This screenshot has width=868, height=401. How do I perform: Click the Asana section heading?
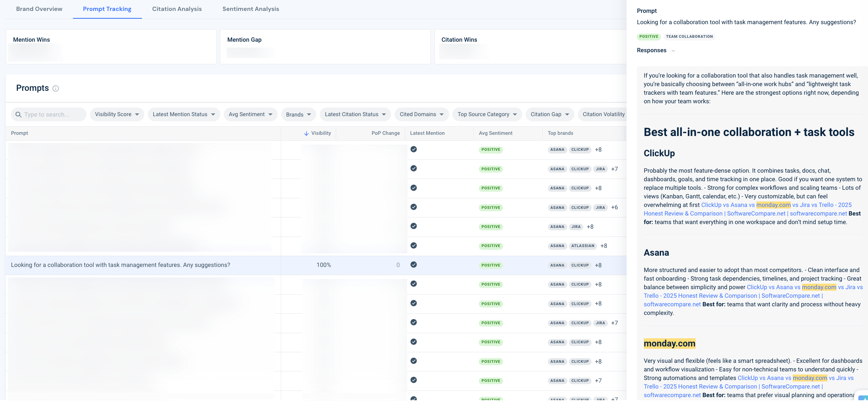point(656,253)
